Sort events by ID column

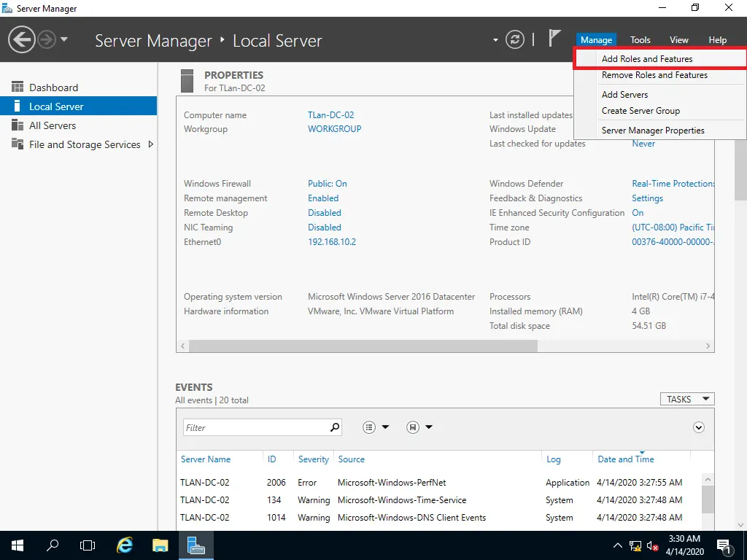[271, 459]
